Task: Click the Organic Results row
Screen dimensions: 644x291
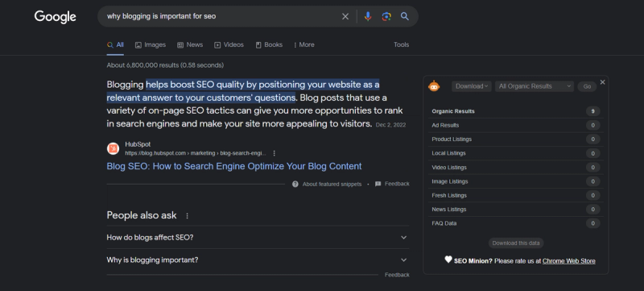Action: (516, 111)
